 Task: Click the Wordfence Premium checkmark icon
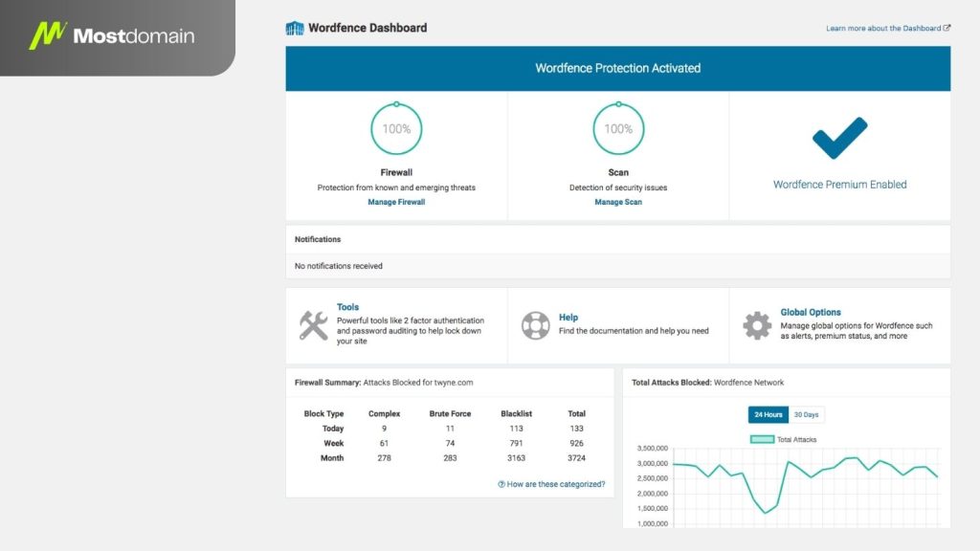839,138
